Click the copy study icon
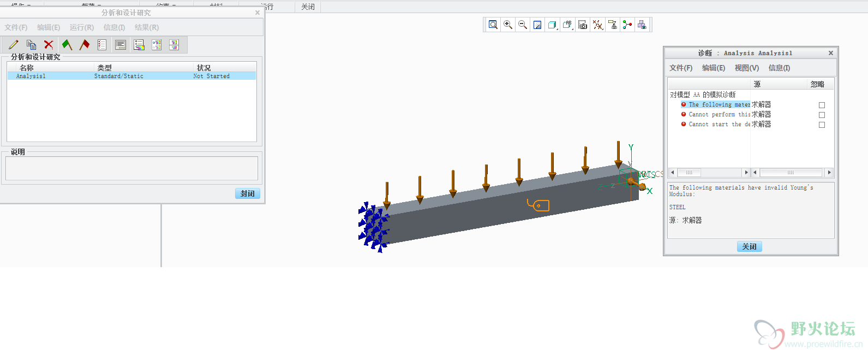The image size is (868, 354). click(x=31, y=45)
